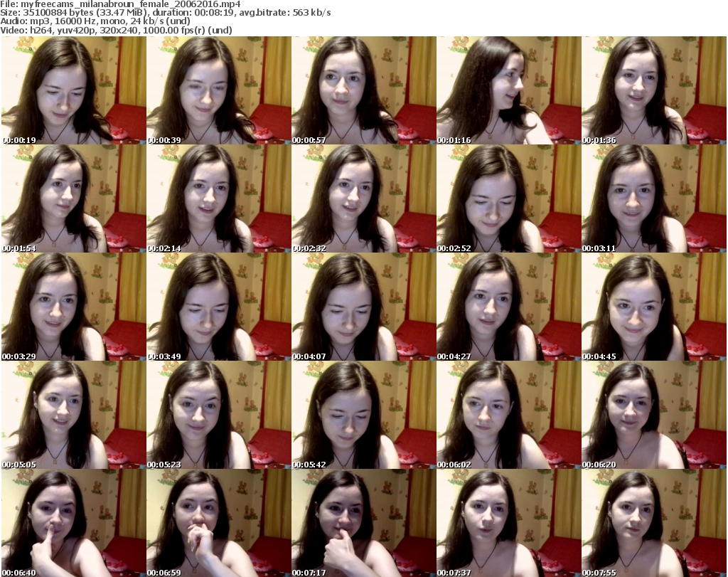
Task: Open the thumbnail frame at 00:03:11
Action: (x=654, y=198)
